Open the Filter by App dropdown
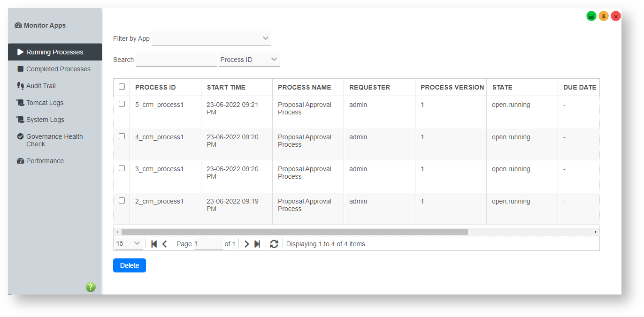 (211, 38)
